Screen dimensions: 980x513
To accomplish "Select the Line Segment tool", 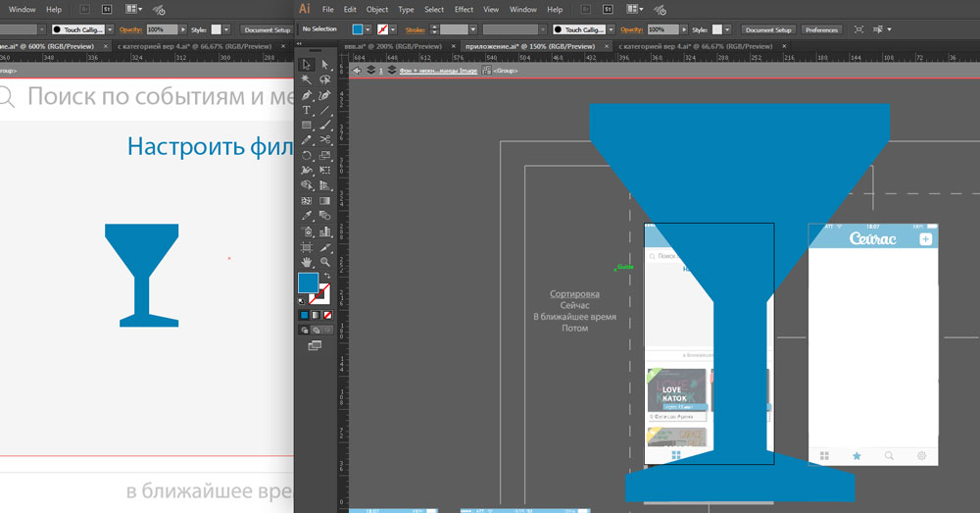I will point(325,110).
